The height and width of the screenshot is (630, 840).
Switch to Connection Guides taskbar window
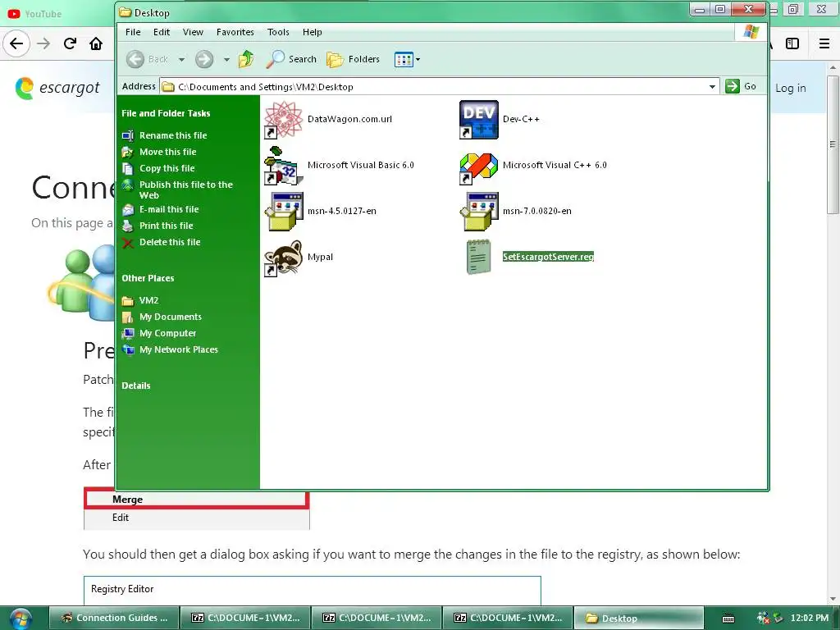coord(113,618)
